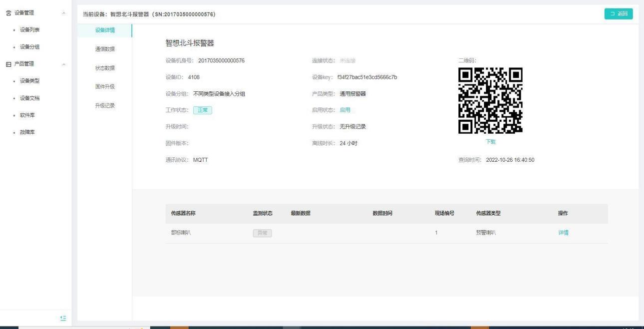Screen dimensions: 644x329
Task: Click the 返回 button
Action: tap(618, 13)
